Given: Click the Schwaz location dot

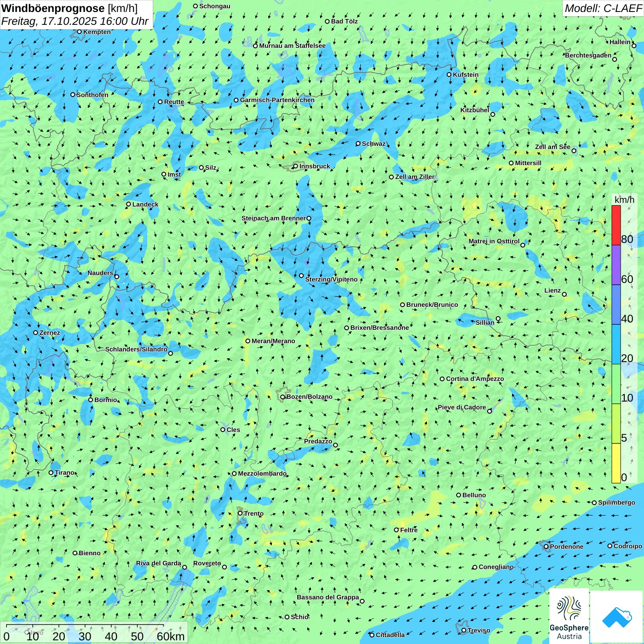Looking at the screenshot, I should tap(358, 144).
